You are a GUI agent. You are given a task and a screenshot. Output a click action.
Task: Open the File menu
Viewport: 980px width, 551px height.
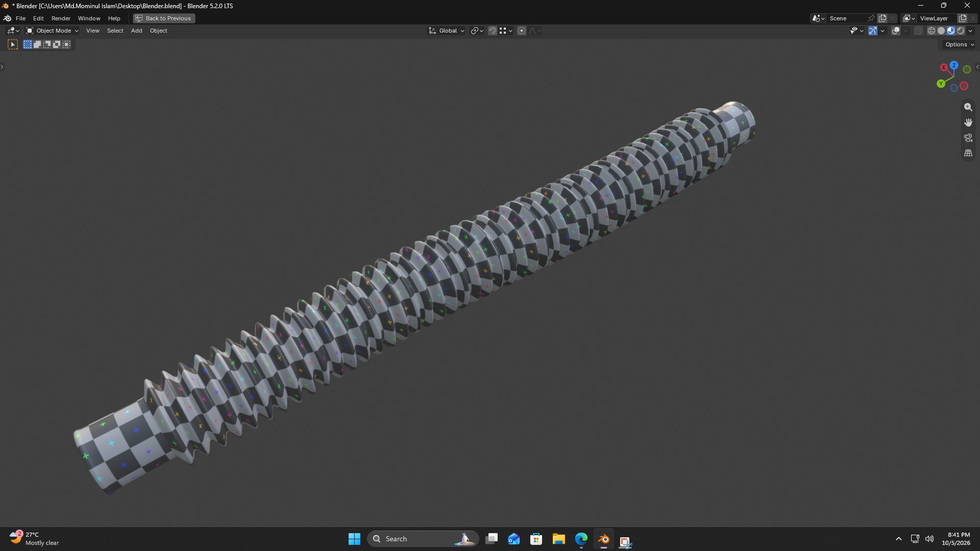point(20,18)
